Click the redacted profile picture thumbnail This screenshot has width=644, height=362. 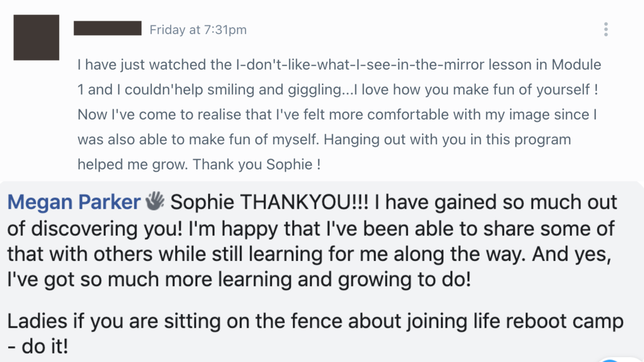pyautogui.click(x=36, y=38)
